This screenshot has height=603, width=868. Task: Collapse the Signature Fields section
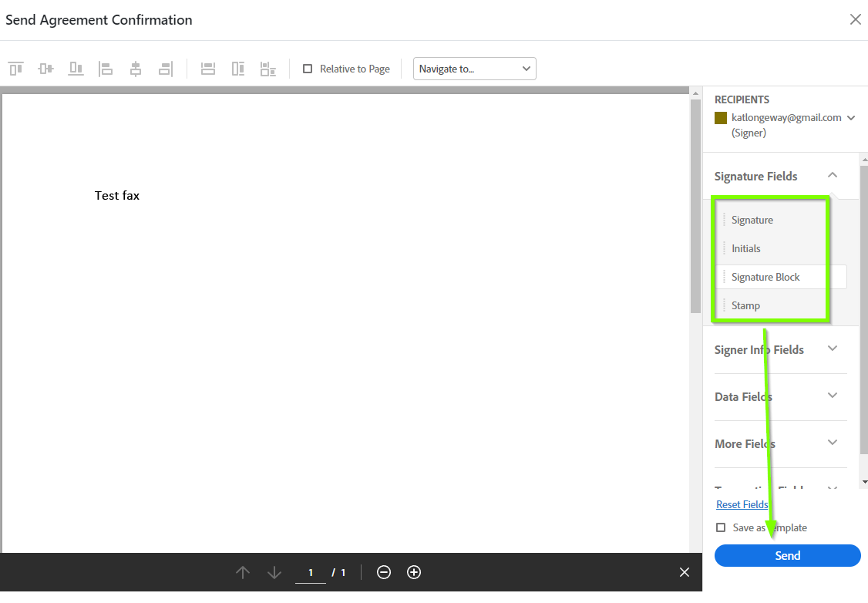coord(832,175)
